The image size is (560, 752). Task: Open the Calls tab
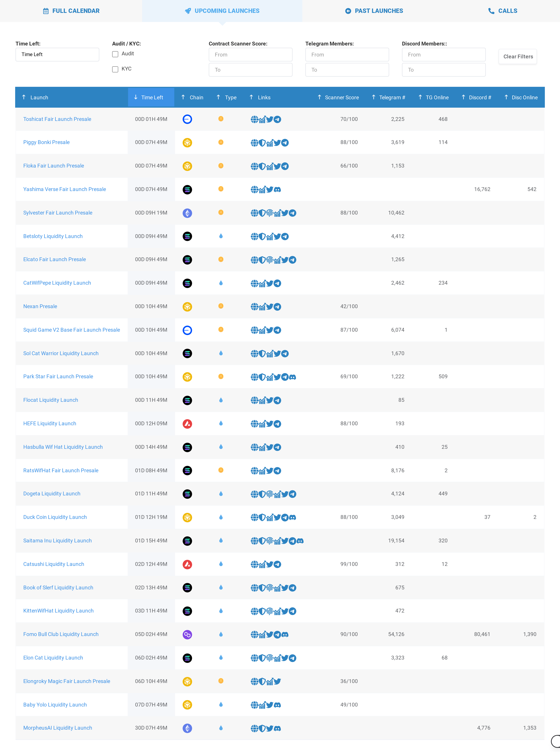pos(503,11)
